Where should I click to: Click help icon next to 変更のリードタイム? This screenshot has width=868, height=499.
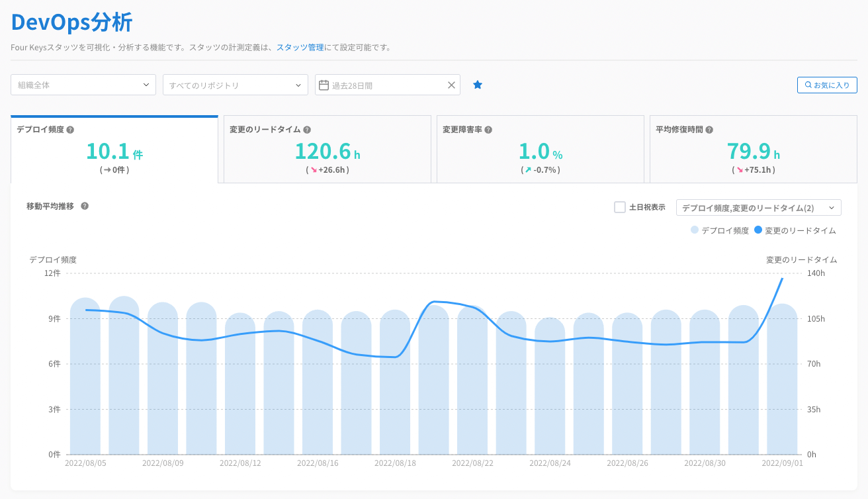tap(307, 130)
